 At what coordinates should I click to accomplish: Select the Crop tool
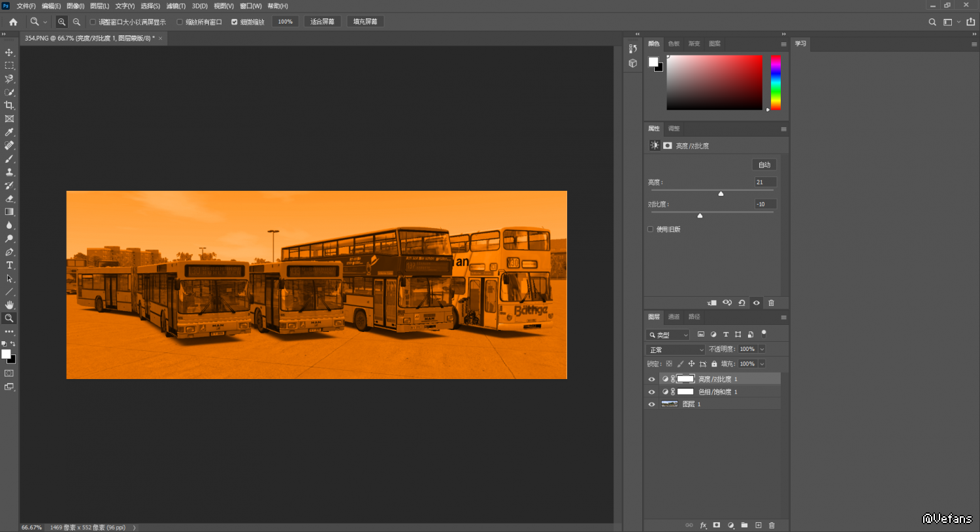click(9, 105)
